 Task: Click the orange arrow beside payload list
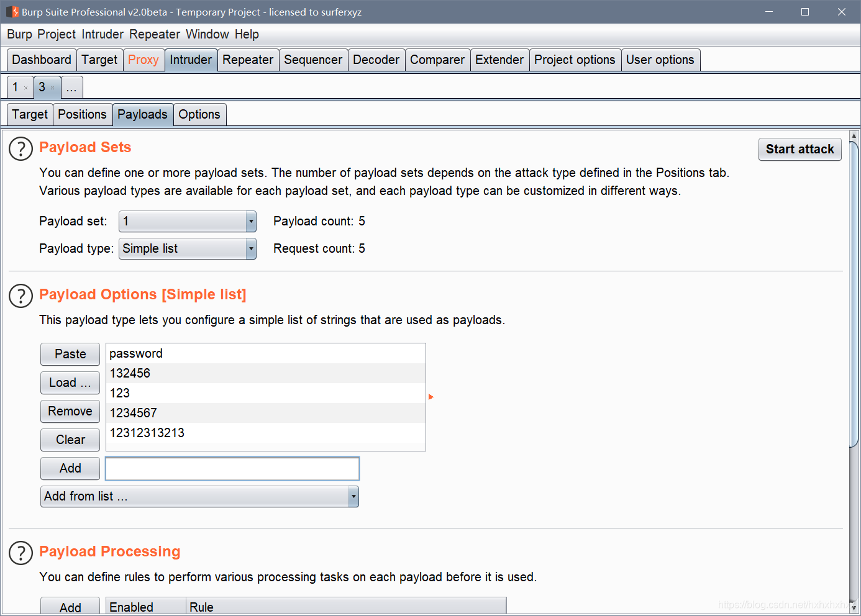(430, 397)
